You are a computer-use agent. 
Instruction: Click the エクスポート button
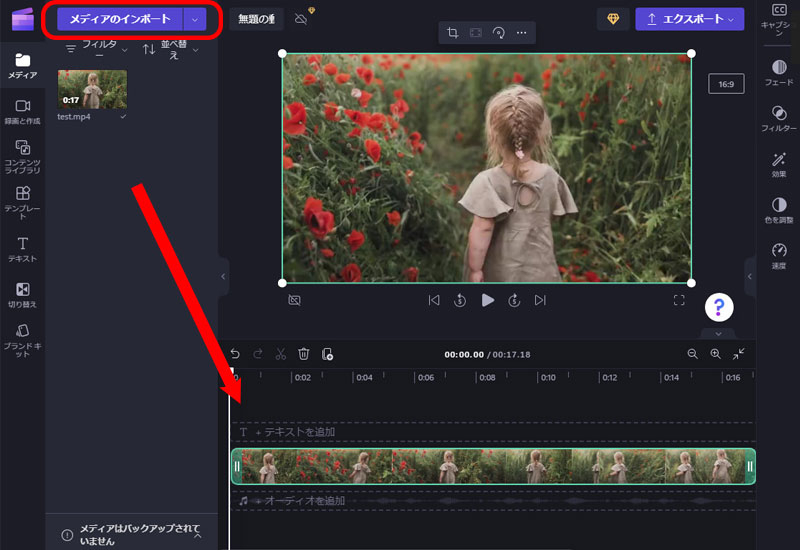click(689, 19)
